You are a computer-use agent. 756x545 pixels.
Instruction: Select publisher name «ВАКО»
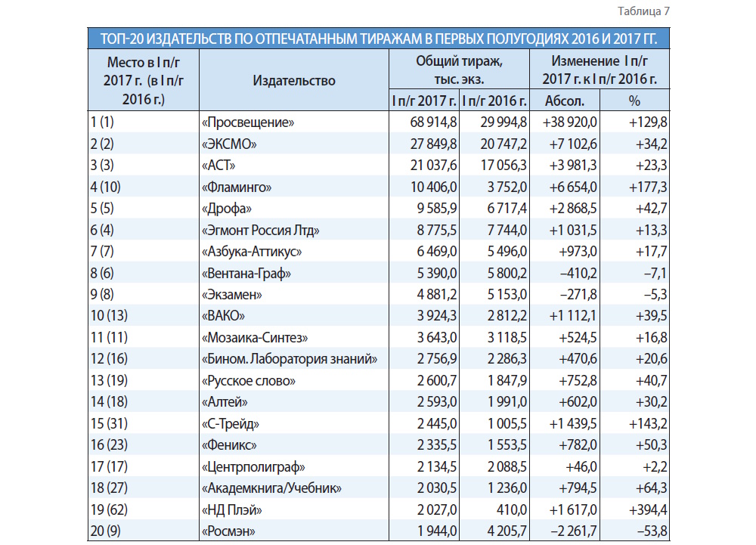223,316
